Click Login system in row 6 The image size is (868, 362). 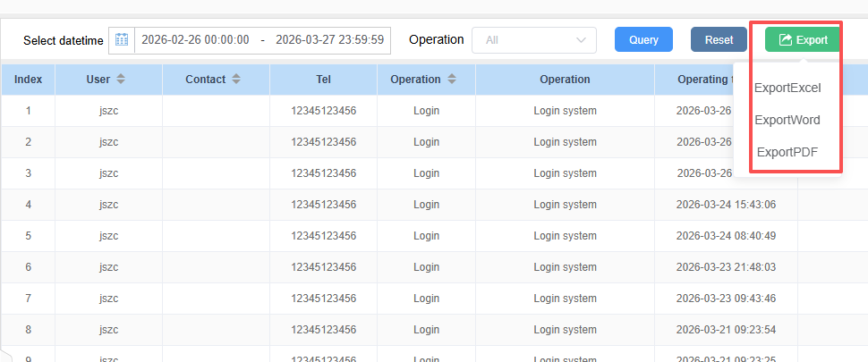pos(565,267)
